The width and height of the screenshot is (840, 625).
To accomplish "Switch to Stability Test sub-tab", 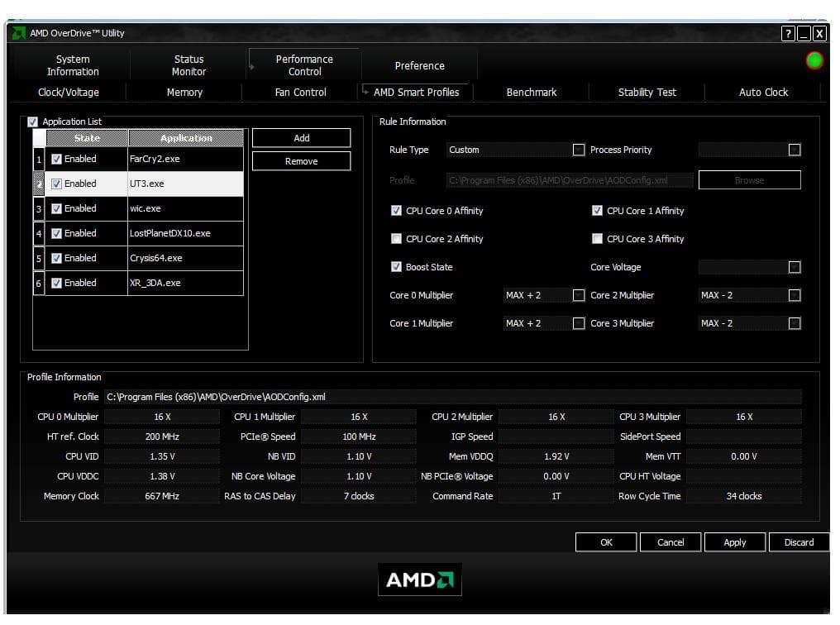I will (647, 92).
